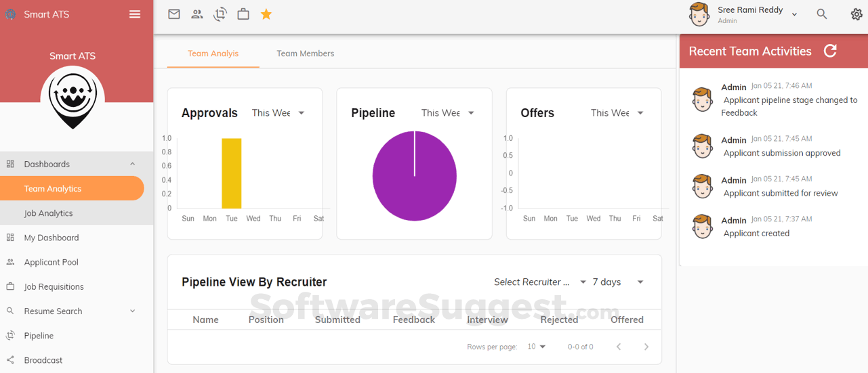This screenshot has width=868, height=373.
Task: Toggle the hamburger sidebar menu
Action: click(135, 14)
